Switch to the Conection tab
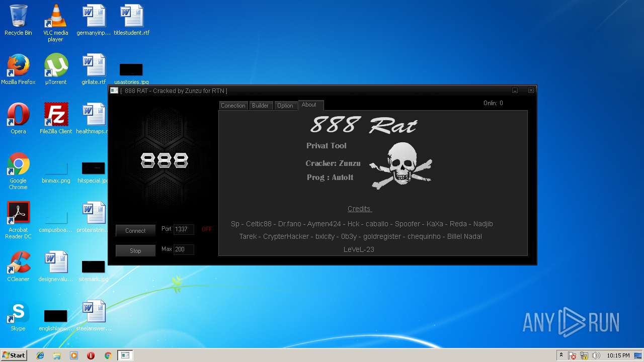The width and height of the screenshot is (644, 362). [233, 106]
